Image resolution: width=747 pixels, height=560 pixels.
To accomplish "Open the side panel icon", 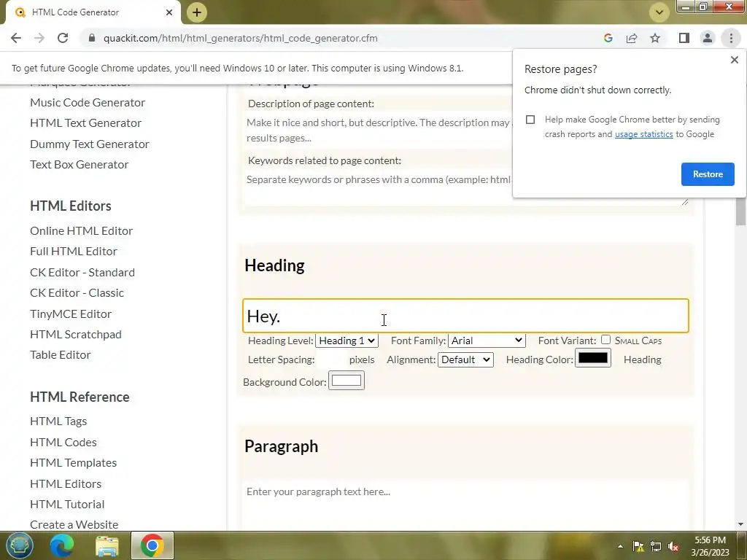I will (x=684, y=38).
